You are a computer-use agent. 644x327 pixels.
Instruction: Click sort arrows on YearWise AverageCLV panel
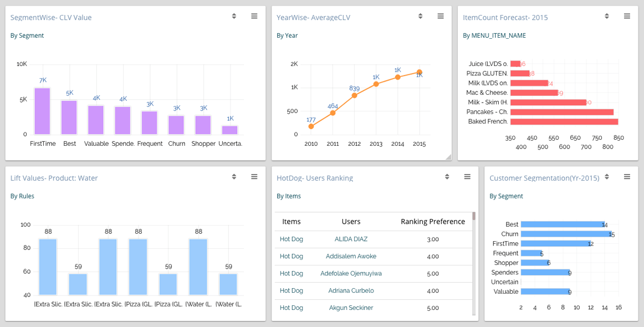(x=421, y=17)
